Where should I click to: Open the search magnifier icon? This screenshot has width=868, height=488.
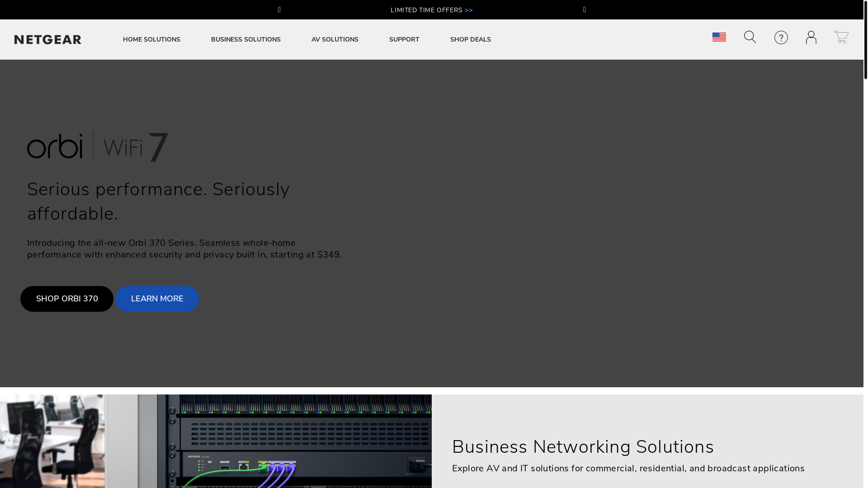click(x=750, y=37)
